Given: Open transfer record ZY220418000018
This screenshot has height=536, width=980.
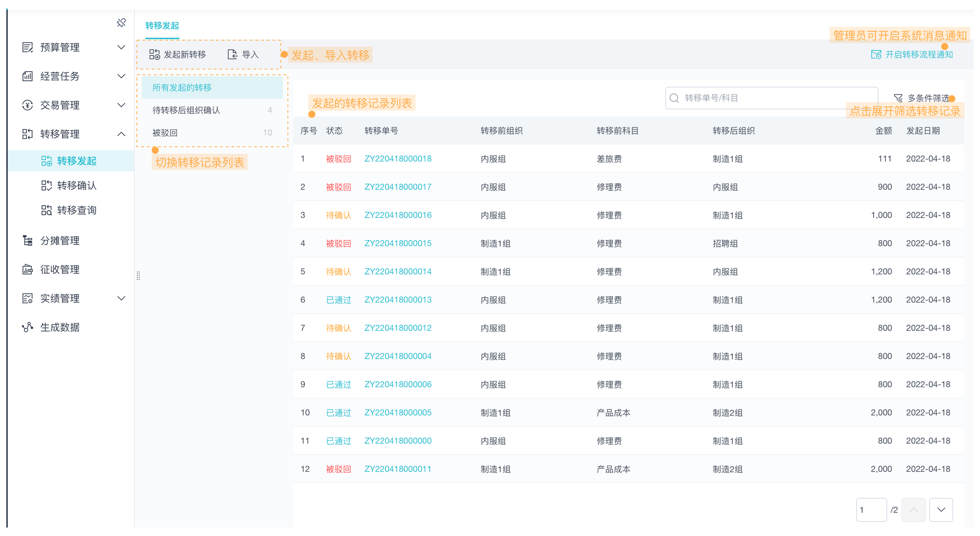Looking at the screenshot, I should [398, 159].
